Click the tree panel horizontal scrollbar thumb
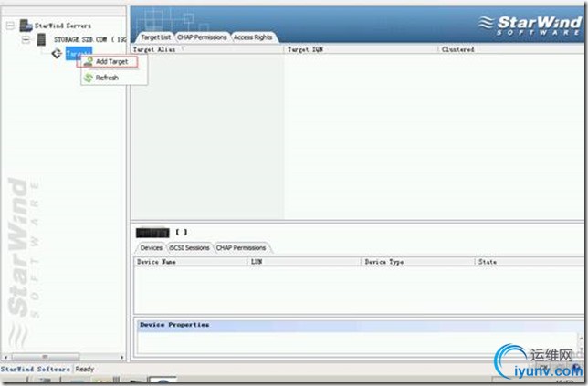Screen dimensions: 588x386 (x=46, y=357)
